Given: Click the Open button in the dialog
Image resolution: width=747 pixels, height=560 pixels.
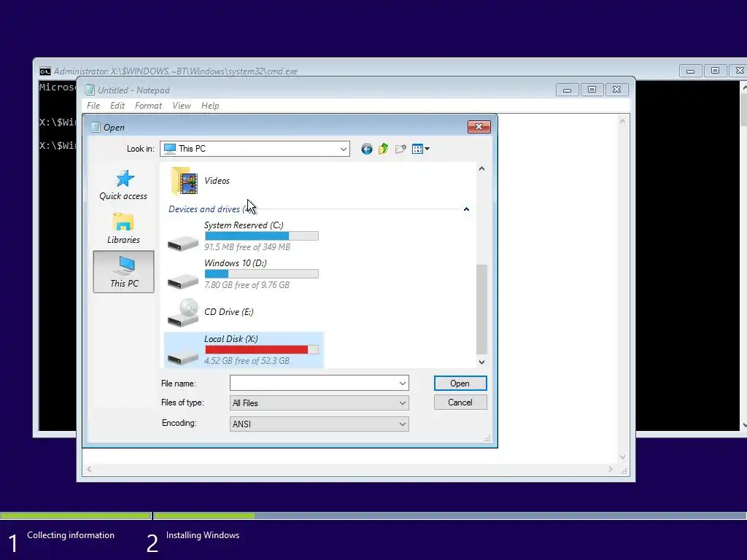Looking at the screenshot, I should coord(460,384).
